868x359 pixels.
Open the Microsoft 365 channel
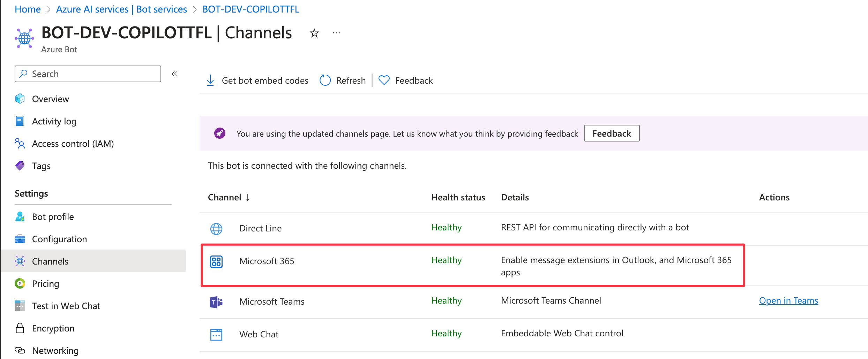[267, 261]
